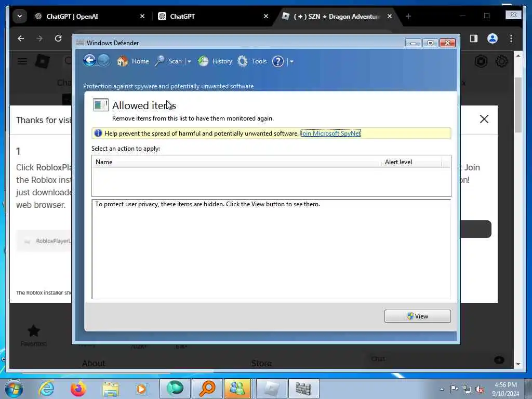This screenshot has height=399, width=532.
Task: Open Roblox Robux icon
Action: pos(481,61)
